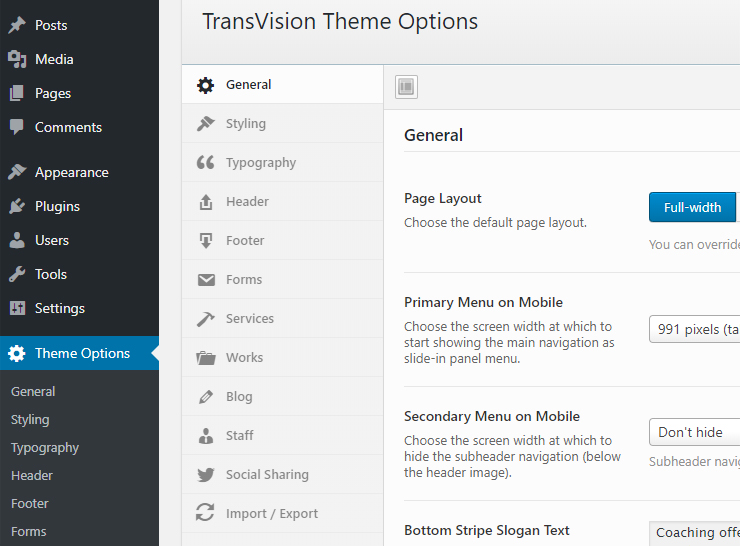The height and width of the screenshot is (546, 740).
Task: Open Styling submenu under Theme Options
Action: 30,420
